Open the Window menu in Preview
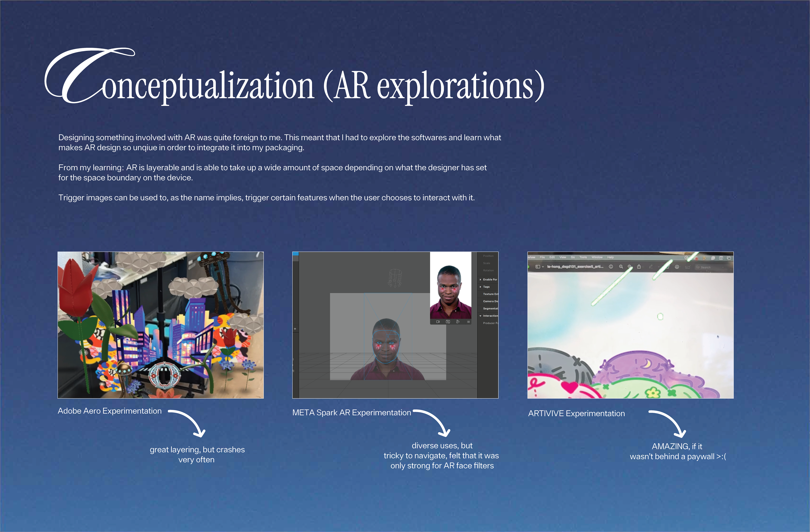This screenshot has height=532, width=810. click(597, 258)
